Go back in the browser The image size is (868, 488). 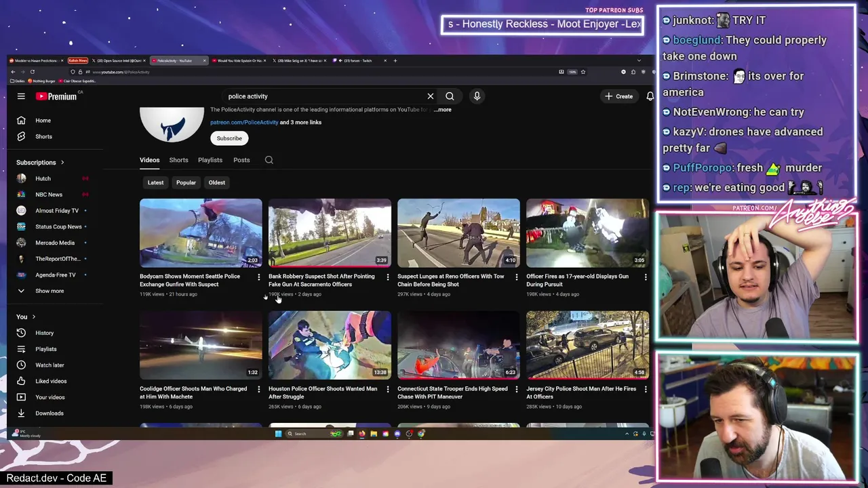(x=13, y=72)
